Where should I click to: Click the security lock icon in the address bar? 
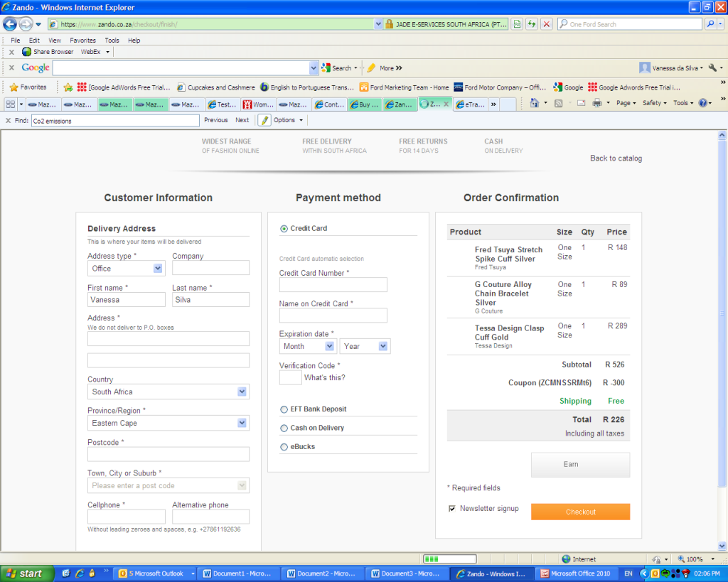pos(389,24)
